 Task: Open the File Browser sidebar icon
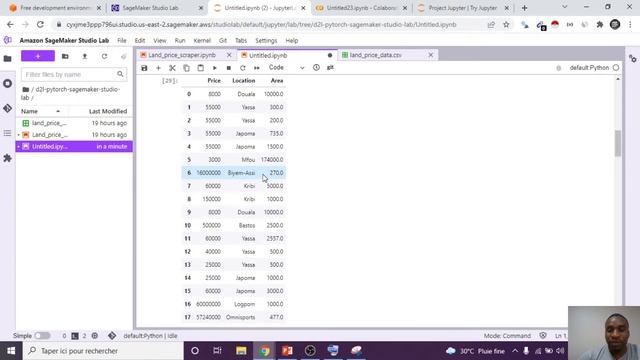coord(7,58)
